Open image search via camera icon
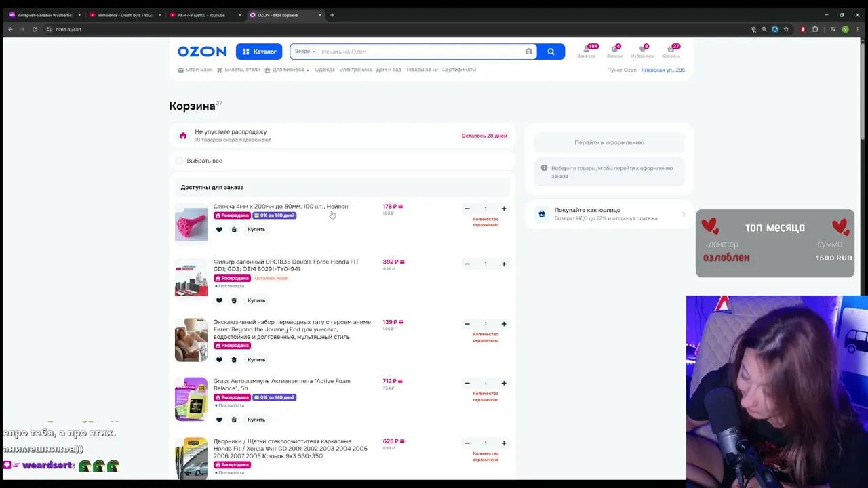The image size is (868, 488). 529,52
